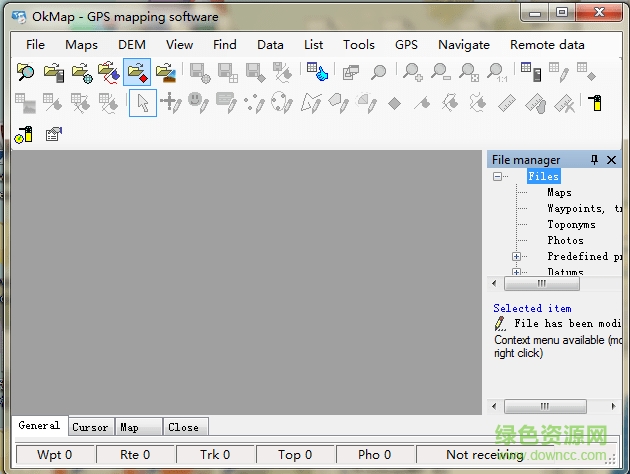Expand the Datums tree node
The image size is (630, 474).
517,272
